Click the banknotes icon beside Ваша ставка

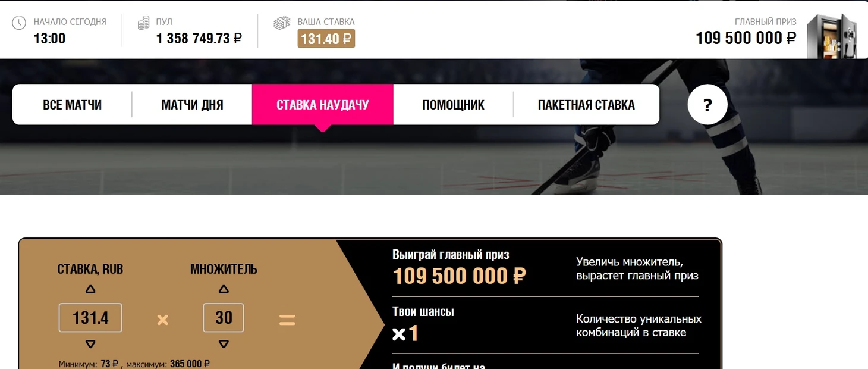click(282, 23)
